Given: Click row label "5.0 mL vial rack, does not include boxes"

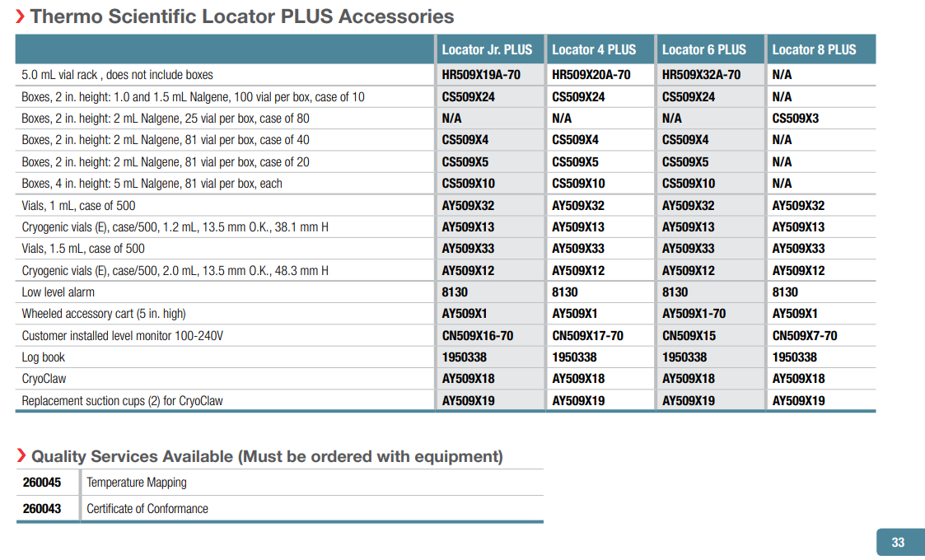Looking at the screenshot, I should (118, 75).
